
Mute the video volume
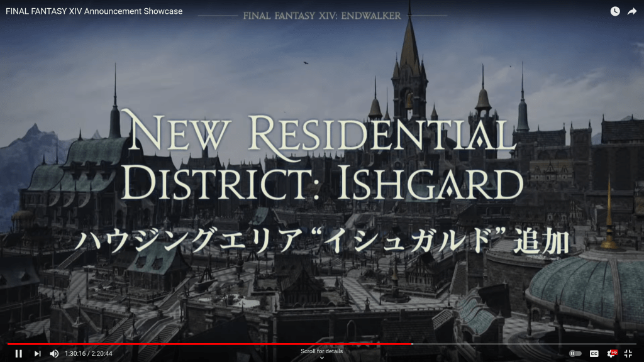point(54,353)
